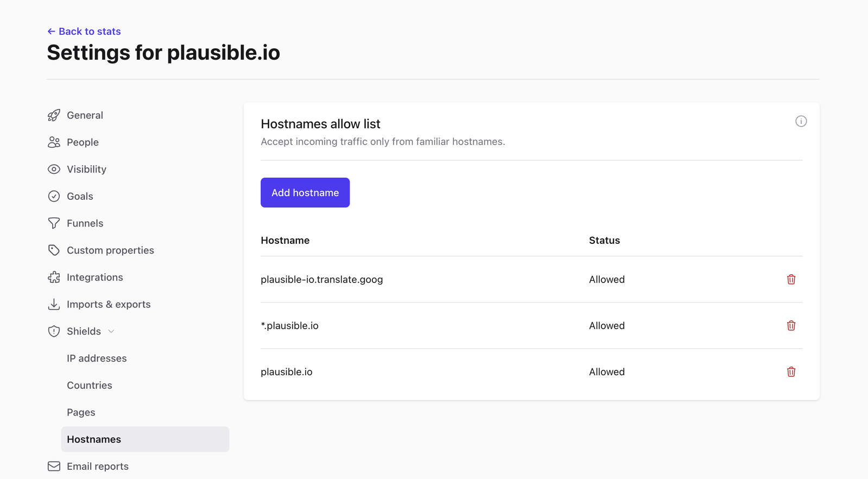Navigate to Goals settings
868x479 pixels.
80,196
